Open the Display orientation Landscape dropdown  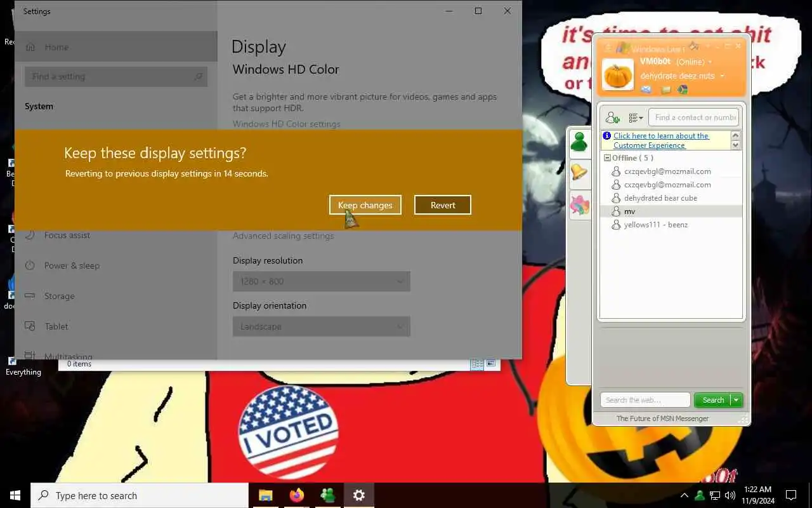tap(322, 326)
